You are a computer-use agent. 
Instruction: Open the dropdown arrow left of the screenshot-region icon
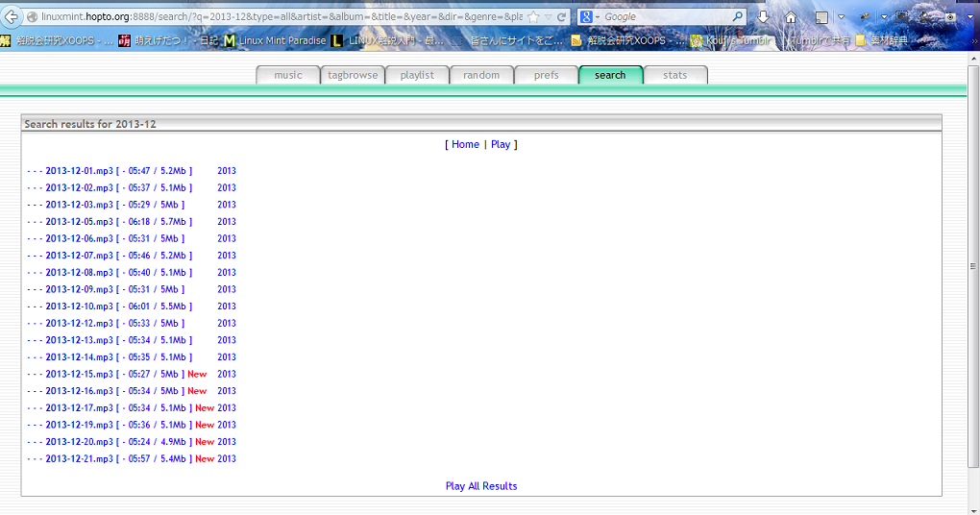pyautogui.click(x=884, y=17)
